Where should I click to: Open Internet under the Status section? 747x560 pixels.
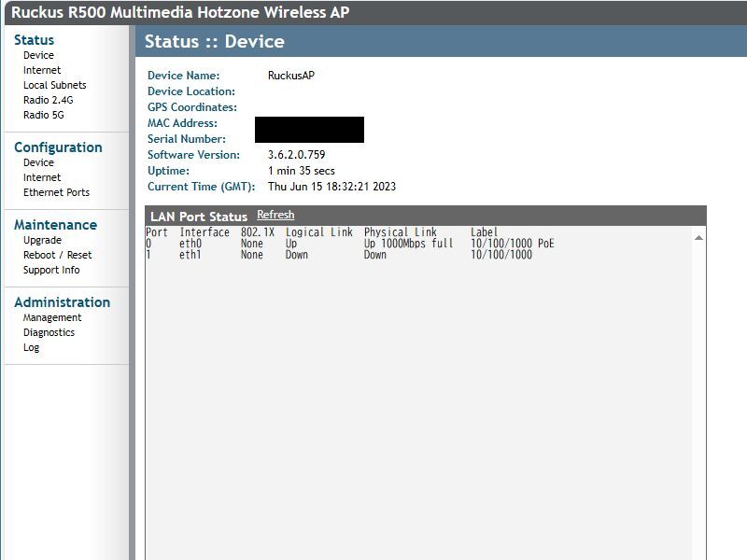point(42,70)
